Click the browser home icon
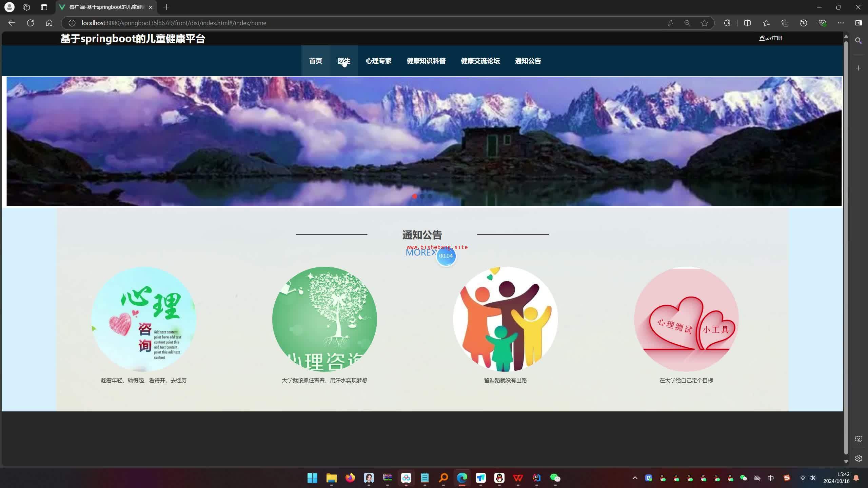868x488 pixels. (x=49, y=23)
